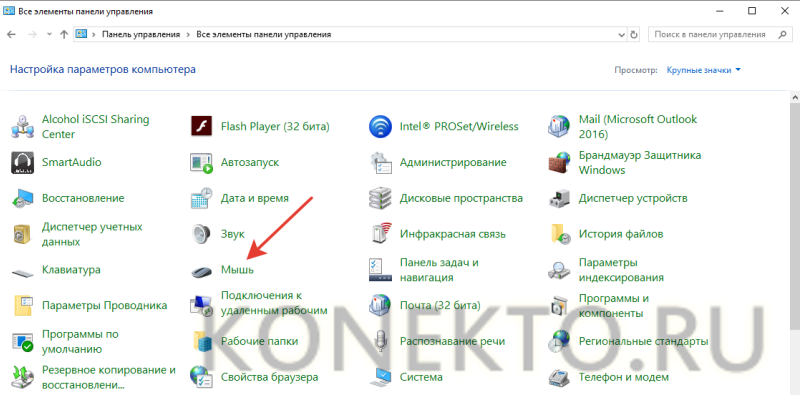Select Все элементы панели управления breadcrumb
The height and width of the screenshot is (395, 800).
coord(264,35)
